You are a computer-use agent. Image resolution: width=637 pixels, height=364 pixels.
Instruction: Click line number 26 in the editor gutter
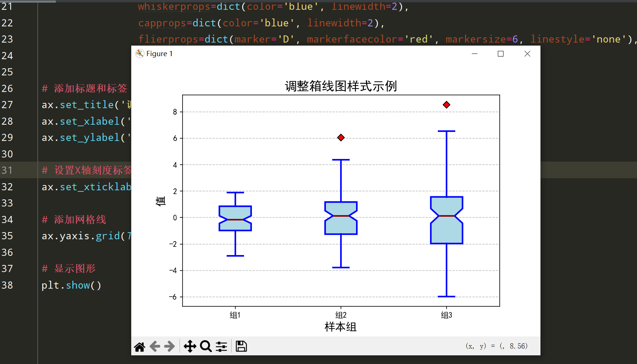(x=7, y=89)
